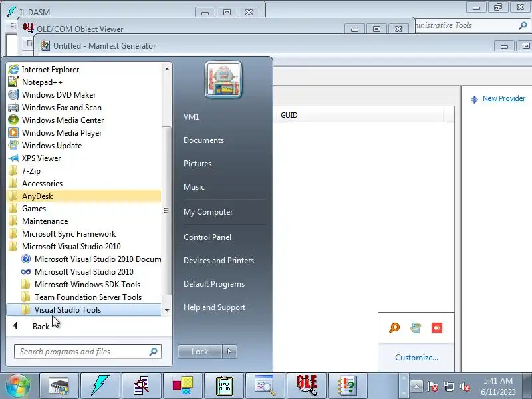Open Internet Explorer from the program list
The image size is (532, 399).
pyautogui.click(x=84, y=70)
